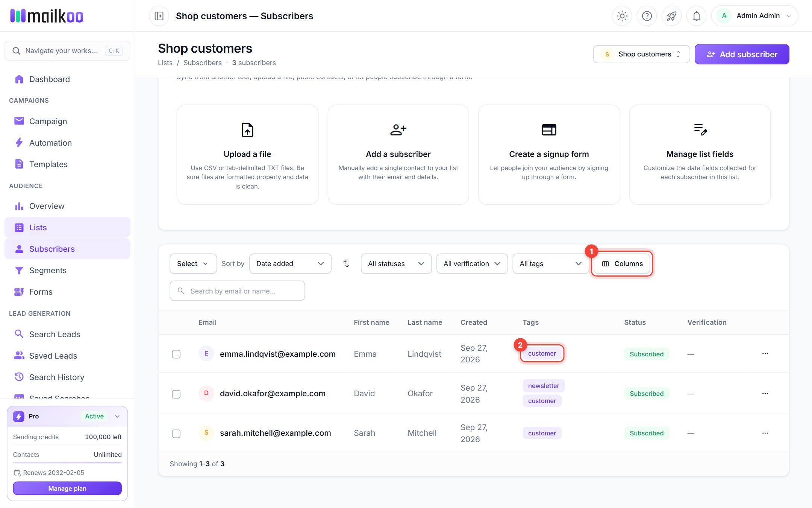812x508 pixels.
Task: Open audience Overview in sidebar
Action: 67,206
